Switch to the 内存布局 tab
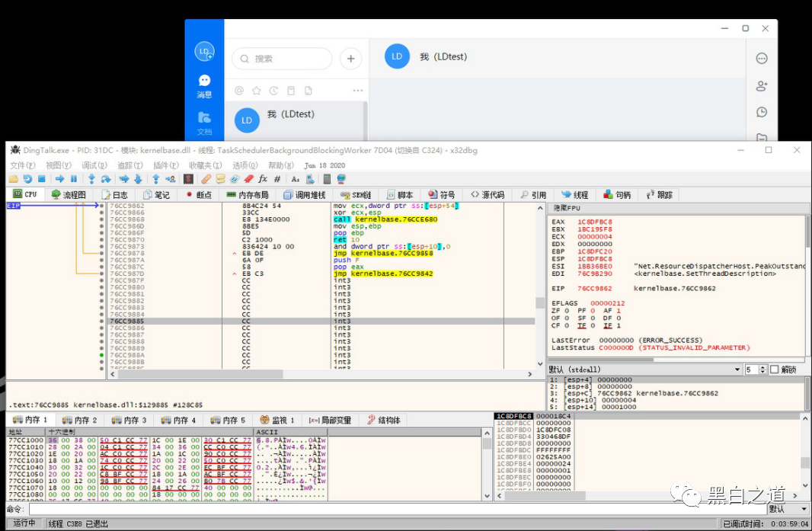Image resolution: width=812 pixels, height=531 pixels. coord(248,195)
